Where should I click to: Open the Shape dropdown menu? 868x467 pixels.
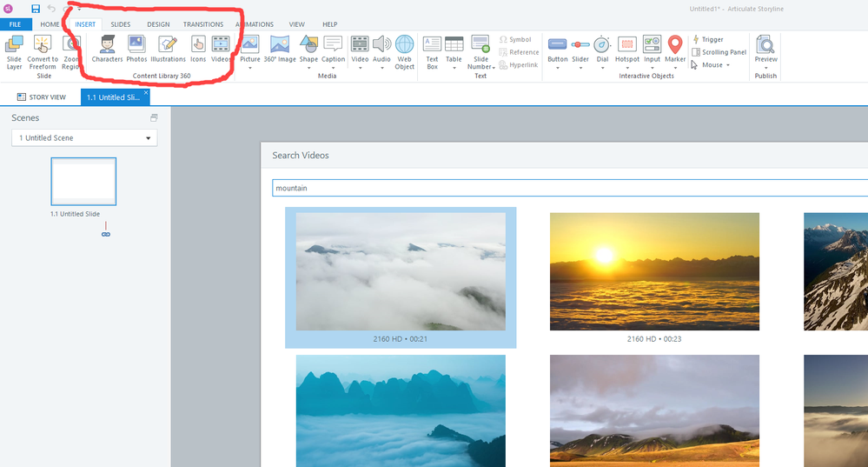click(308, 67)
